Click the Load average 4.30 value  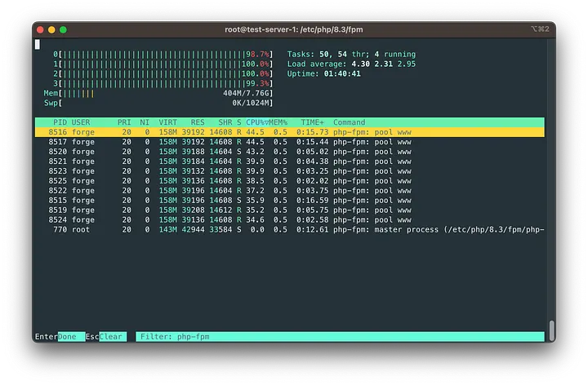360,64
